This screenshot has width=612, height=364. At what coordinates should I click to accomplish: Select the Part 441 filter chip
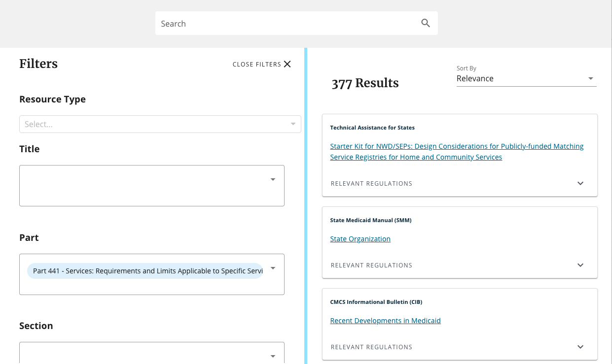tap(145, 270)
